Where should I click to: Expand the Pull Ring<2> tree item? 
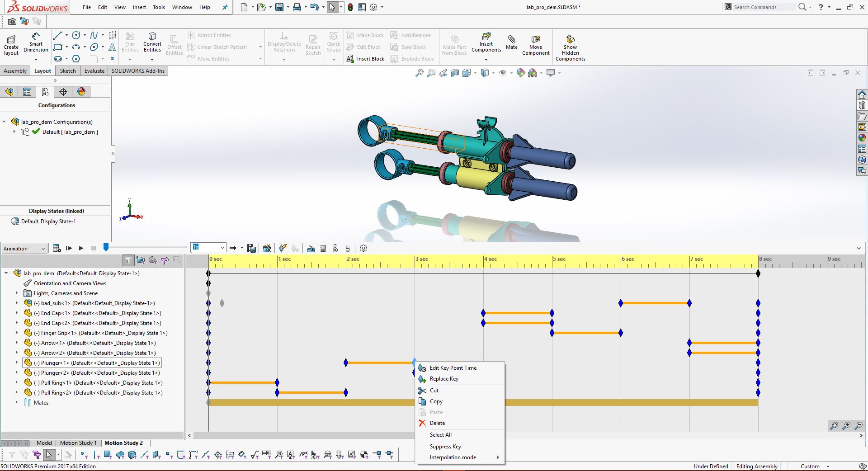point(17,392)
